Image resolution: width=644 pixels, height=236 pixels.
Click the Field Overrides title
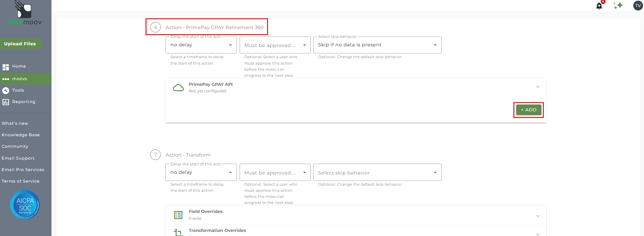tap(206, 212)
